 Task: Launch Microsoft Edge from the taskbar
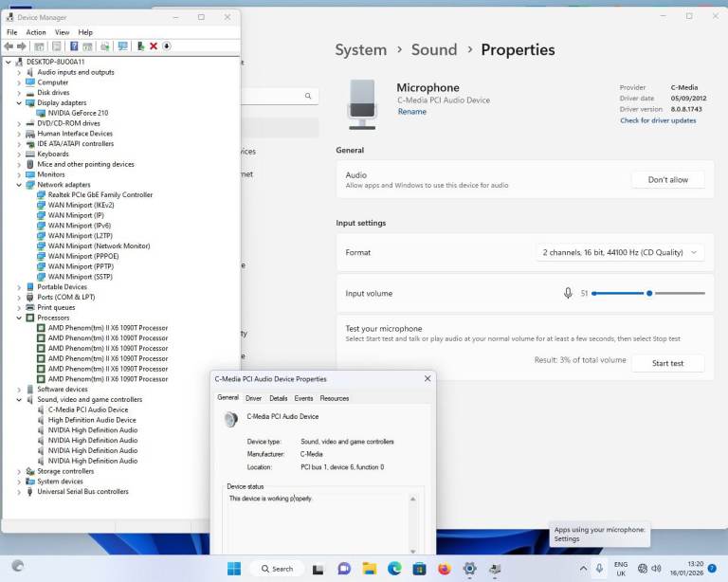(393, 569)
